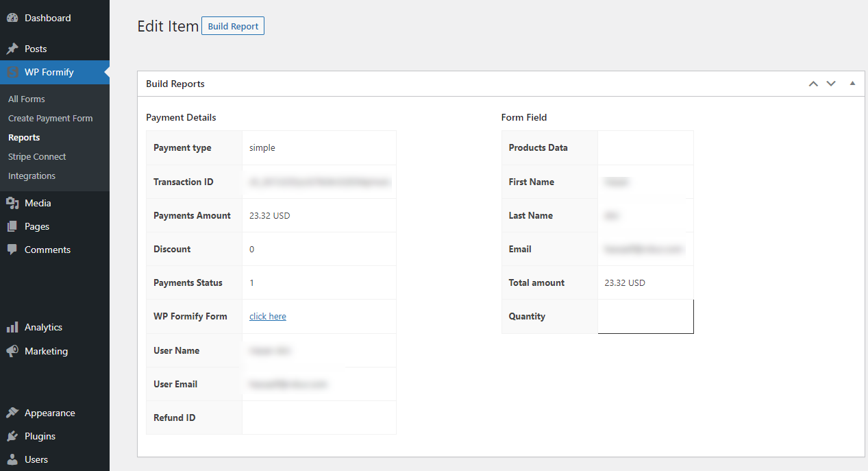Click the Marketing megaphone icon
This screenshot has width=868, height=471.
pyautogui.click(x=12, y=351)
